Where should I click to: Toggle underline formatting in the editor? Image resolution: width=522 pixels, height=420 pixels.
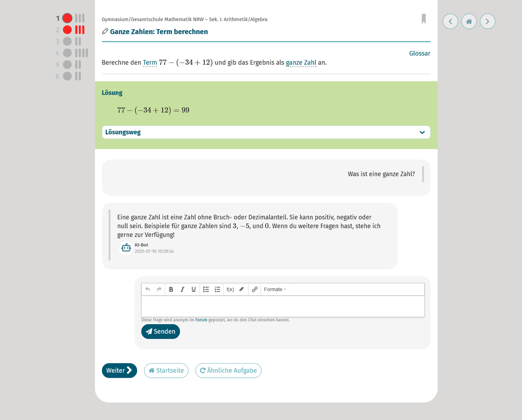click(x=194, y=289)
